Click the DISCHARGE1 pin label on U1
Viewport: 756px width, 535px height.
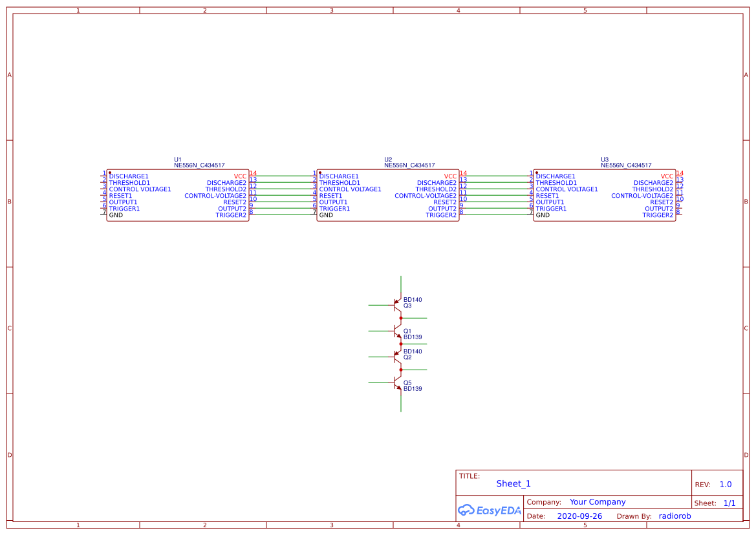click(x=129, y=176)
